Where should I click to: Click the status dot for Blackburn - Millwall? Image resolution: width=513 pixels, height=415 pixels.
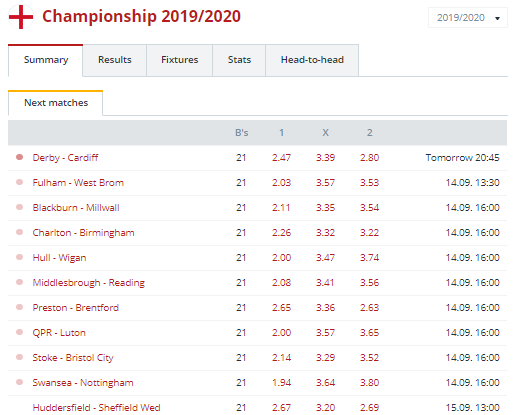20,207
